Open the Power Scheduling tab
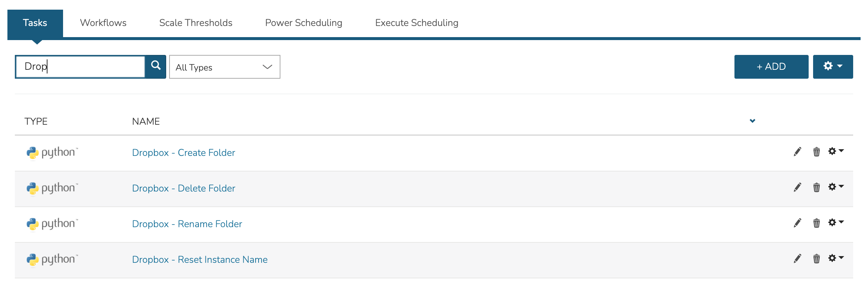The height and width of the screenshot is (291, 868). click(303, 23)
